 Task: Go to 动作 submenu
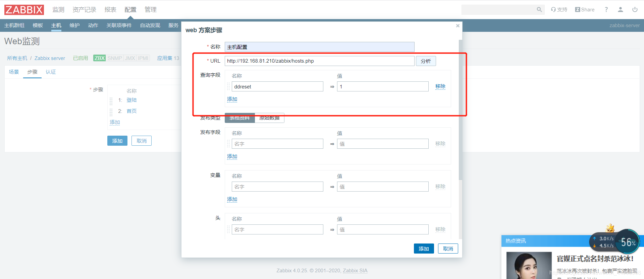tap(93, 25)
